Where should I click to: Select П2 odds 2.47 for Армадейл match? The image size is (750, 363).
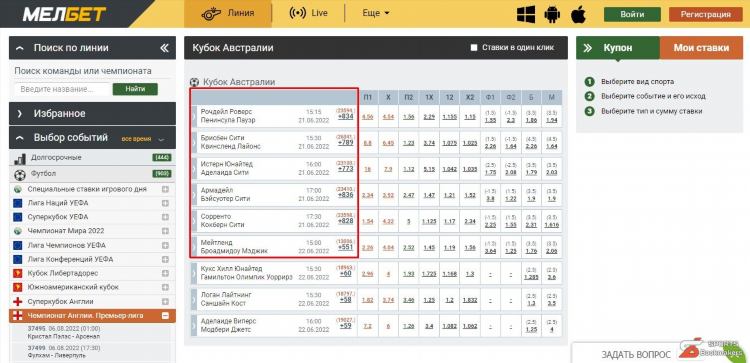point(408,195)
